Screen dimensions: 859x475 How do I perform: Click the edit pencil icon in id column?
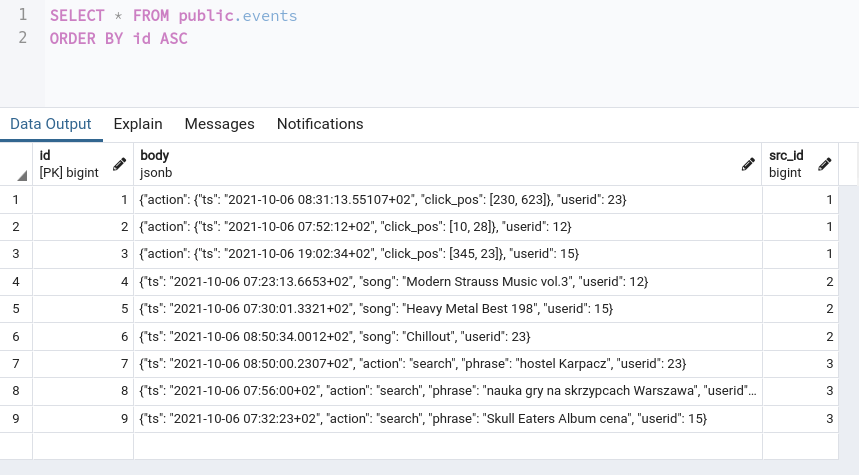click(119, 164)
